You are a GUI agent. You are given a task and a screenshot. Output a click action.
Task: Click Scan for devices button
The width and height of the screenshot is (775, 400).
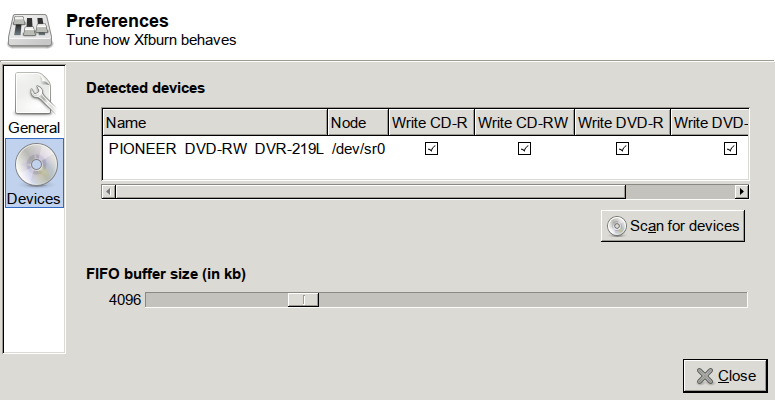coord(673,226)
